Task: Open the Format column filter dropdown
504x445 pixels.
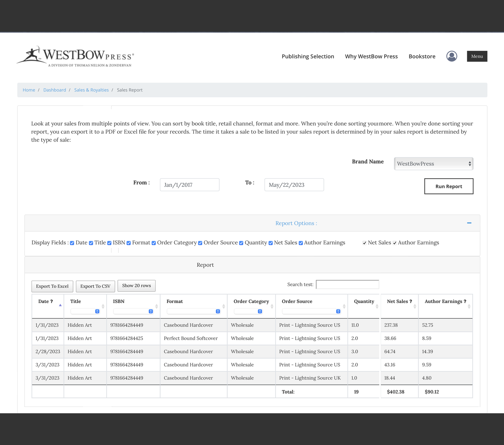Action: click(x=193, y=311)
